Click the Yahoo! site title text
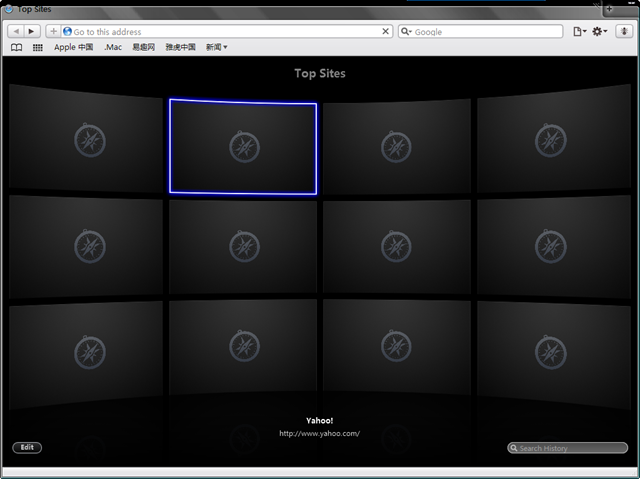The width and height of the screenshot is (640, 479). pos(320,420)
